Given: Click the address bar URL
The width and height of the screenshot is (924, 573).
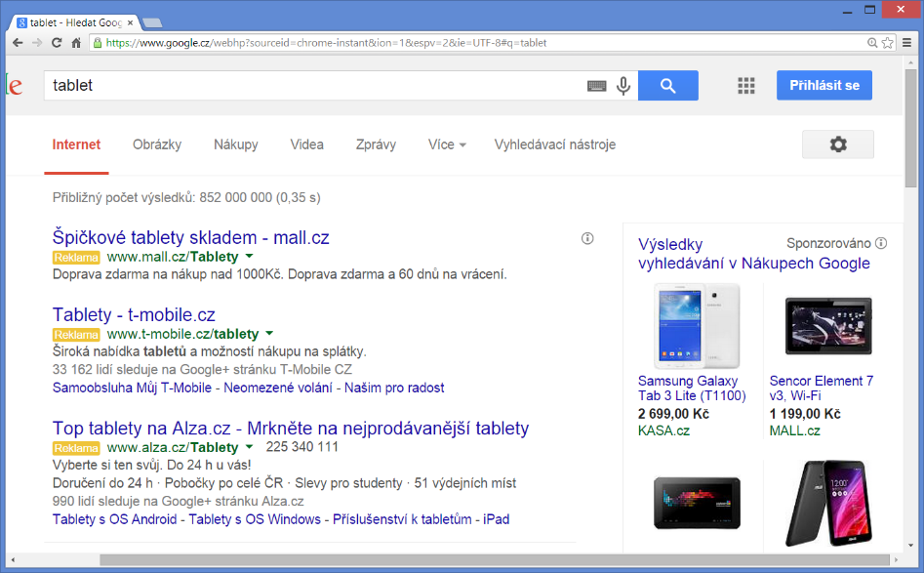Looking at the screenshot, I should (326, 43).
